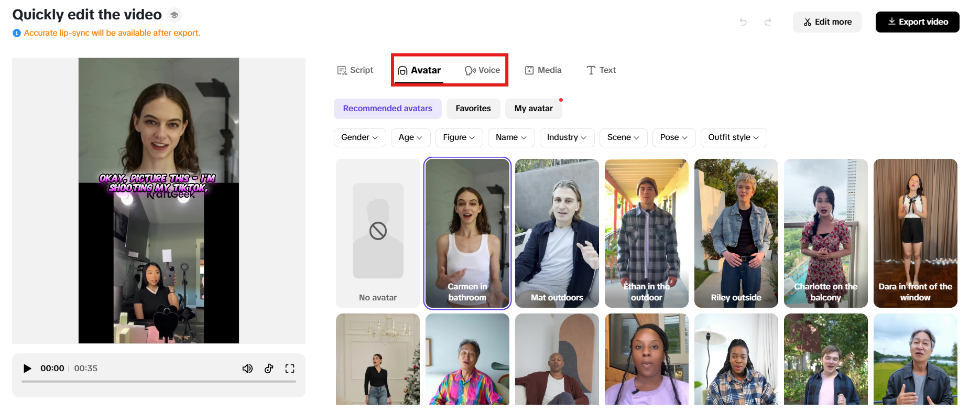The height and width of the screenshot is (411, 980).
Task: Open the Media tab
Action: pos(543,70)
